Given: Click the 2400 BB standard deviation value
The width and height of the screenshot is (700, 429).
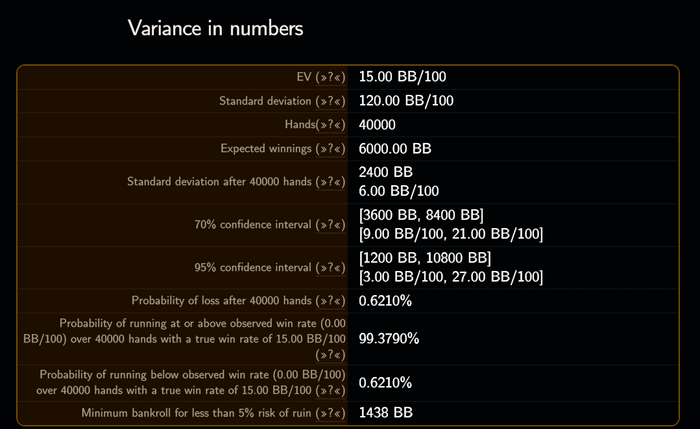Looking at the screenshot, I should [x=386, y=172].
